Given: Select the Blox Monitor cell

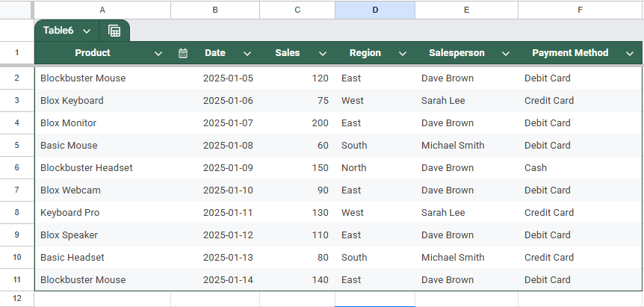Looking at the screenshot, I should click(102, 123).
